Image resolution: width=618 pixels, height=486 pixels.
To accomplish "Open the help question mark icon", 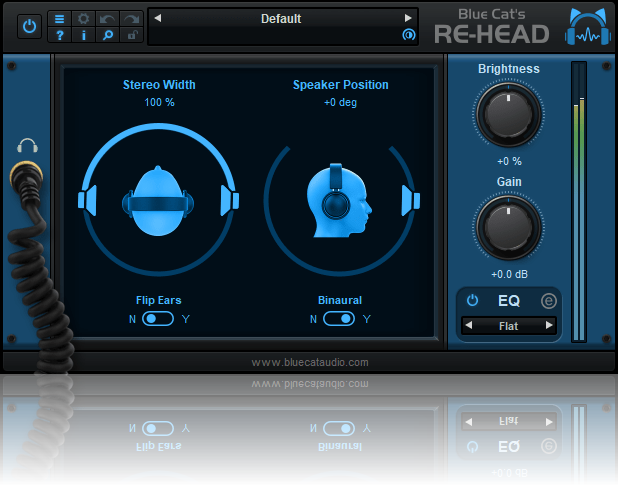I will 59,36.
